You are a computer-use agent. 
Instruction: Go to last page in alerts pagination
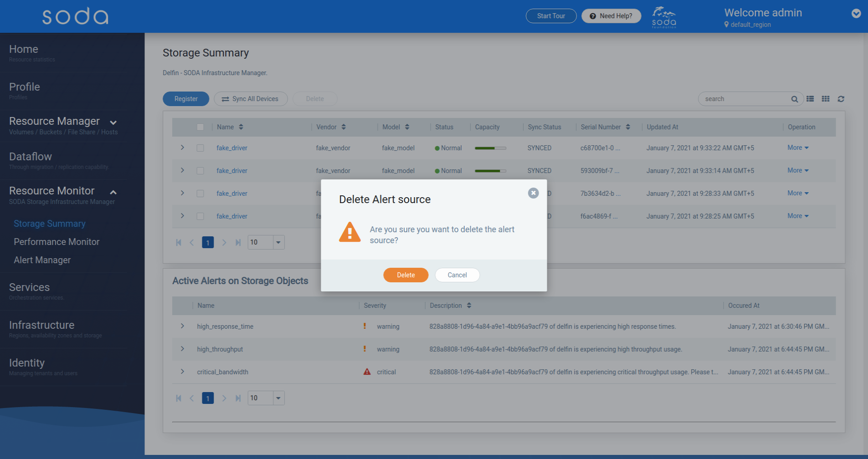tap(238, 398)
